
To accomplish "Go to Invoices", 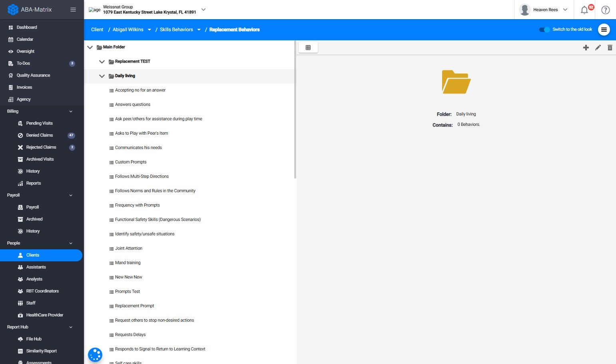I will 24,87.
